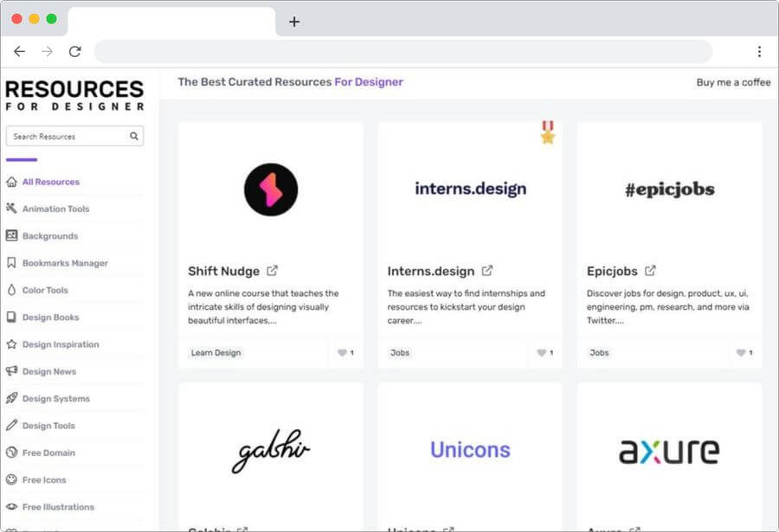The width and height of the screenshot is (779, 532).
Task: Open external link icon beside Interns.design
Action: [x=487, y=271]
